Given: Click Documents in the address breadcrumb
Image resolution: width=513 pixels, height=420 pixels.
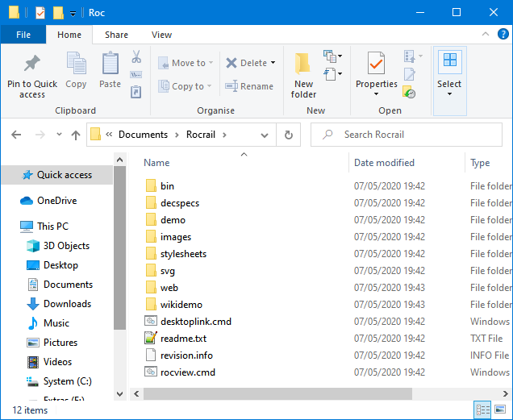Looking at the screenshot, I should (143, 135).
